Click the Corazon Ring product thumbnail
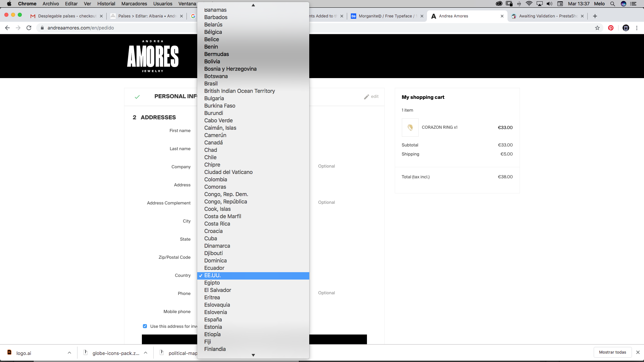Screen dimensions: 644x362 [410, 127]
